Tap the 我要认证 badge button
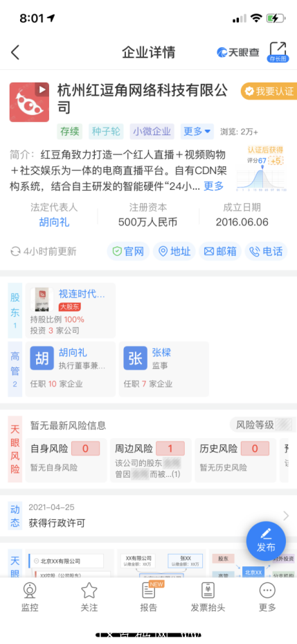This screenshot has width=297, height=644. [269, 92]
